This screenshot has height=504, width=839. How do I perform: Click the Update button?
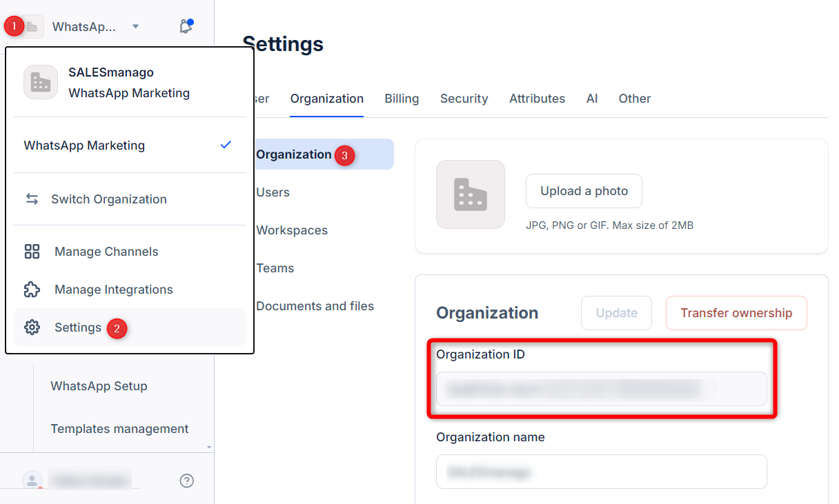coord(617,313)
